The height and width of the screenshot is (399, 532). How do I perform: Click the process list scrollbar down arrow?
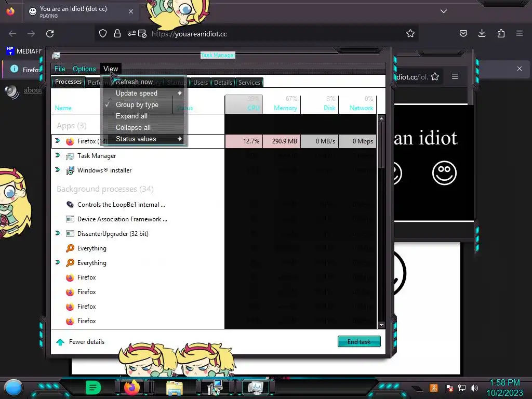click(381, 325)
